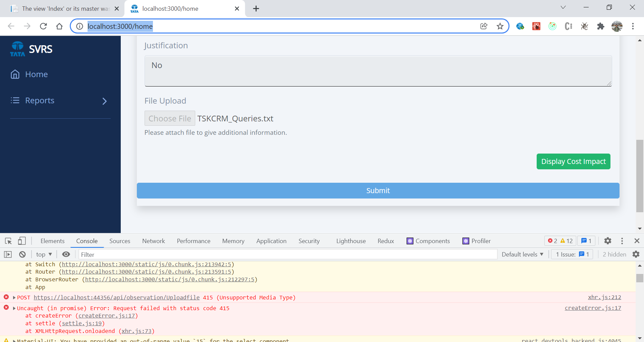This screenshot has height=342, width=644.
Task: Switch to the Application tab
Action: 271,241
